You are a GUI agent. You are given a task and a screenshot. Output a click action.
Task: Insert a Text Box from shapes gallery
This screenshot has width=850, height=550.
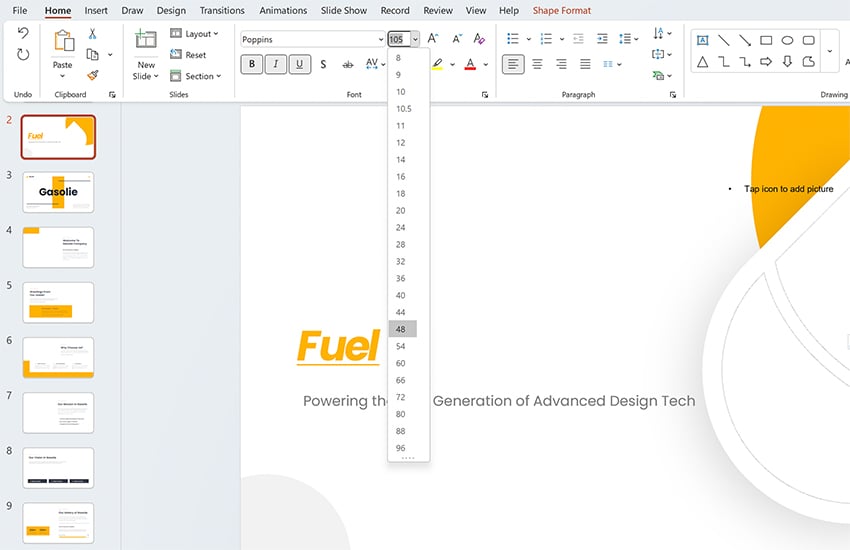point(702,41)
